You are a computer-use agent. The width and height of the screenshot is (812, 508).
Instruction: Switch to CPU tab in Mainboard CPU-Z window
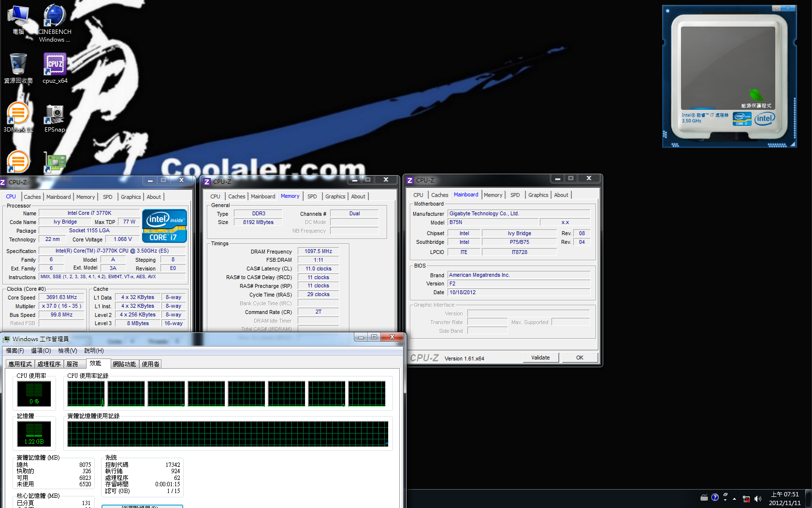pyautogui.click(x=419, y=195)
